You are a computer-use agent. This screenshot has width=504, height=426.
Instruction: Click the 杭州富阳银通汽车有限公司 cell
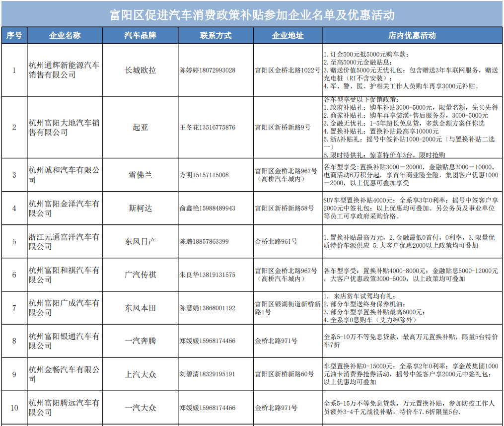(x=65, y=341)
